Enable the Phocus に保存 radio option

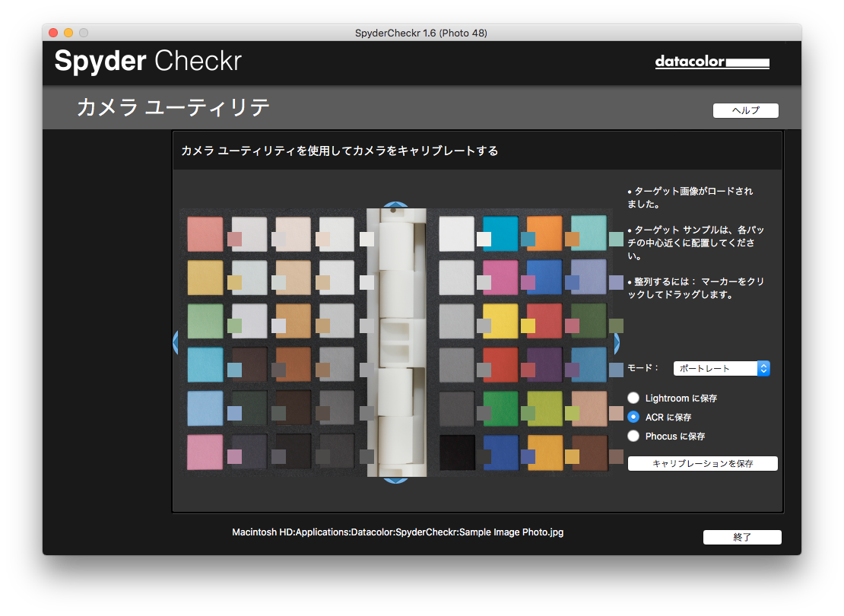633,436
